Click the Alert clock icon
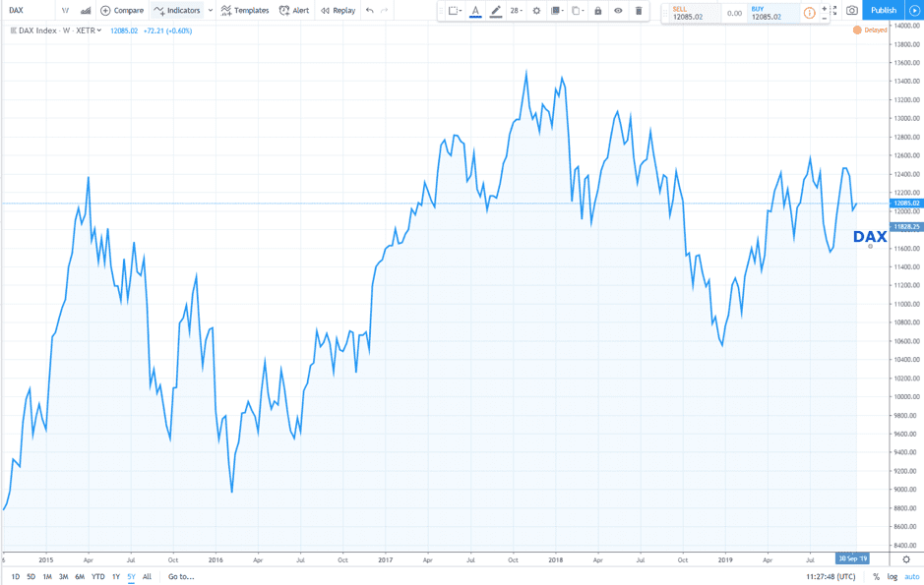The image size is (924, 585). pyautogui.click(x=284, y=11)
